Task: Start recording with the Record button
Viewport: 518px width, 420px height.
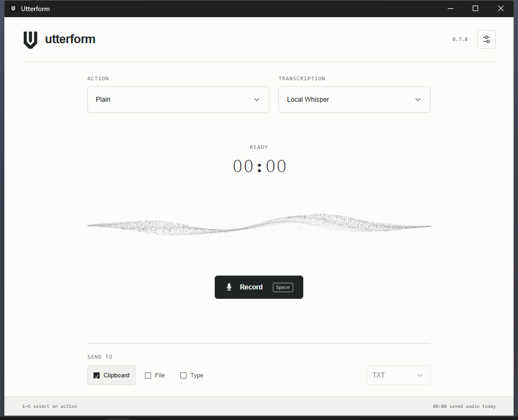Action: [258, 287]
